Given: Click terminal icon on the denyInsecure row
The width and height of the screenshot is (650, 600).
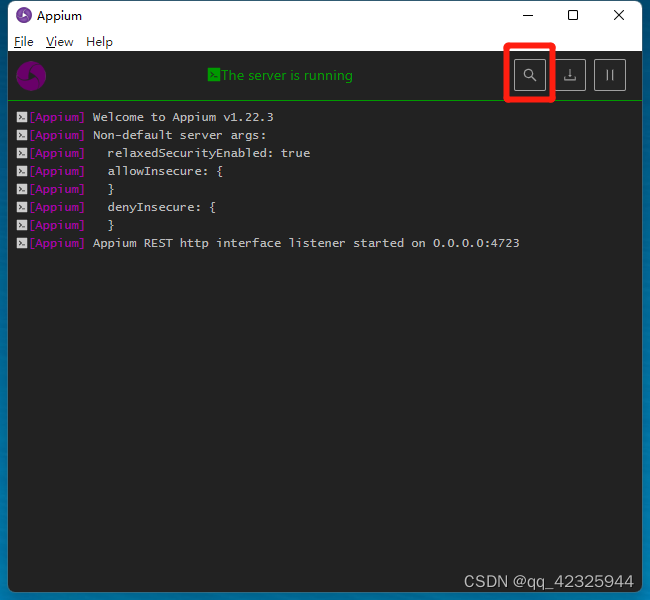Looking at the screenshot, I should (x=22, y=207).
